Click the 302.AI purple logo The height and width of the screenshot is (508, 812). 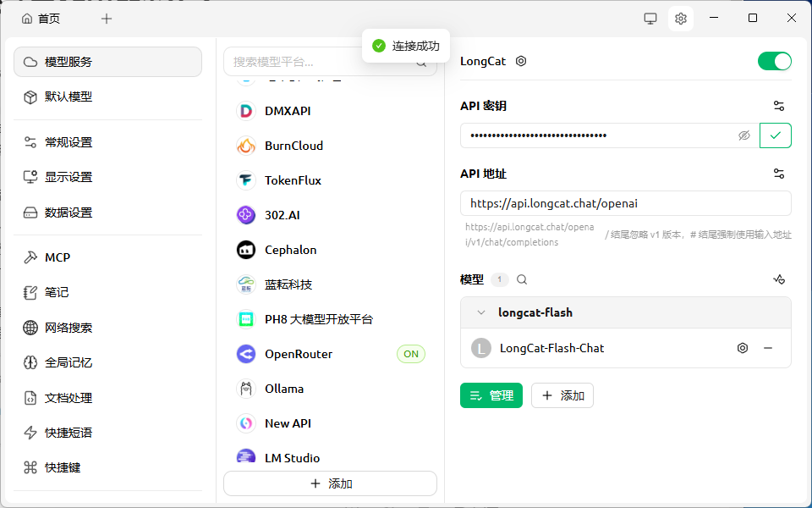click(246, 215)
